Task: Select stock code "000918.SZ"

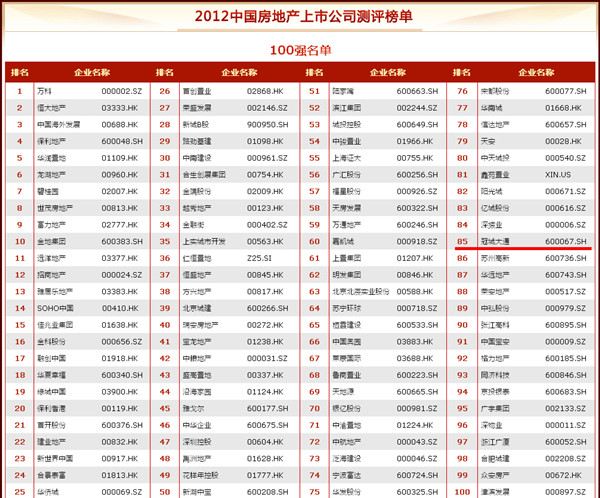Action: (x=417, y=242)
